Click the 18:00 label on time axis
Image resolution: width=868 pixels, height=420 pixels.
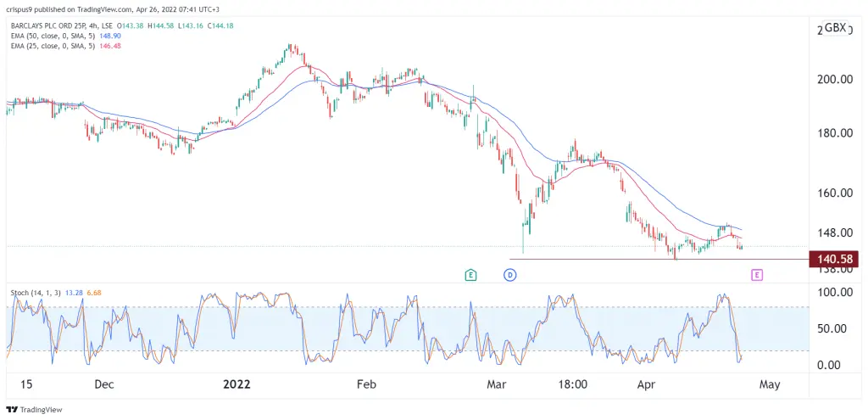click(572, 384)
